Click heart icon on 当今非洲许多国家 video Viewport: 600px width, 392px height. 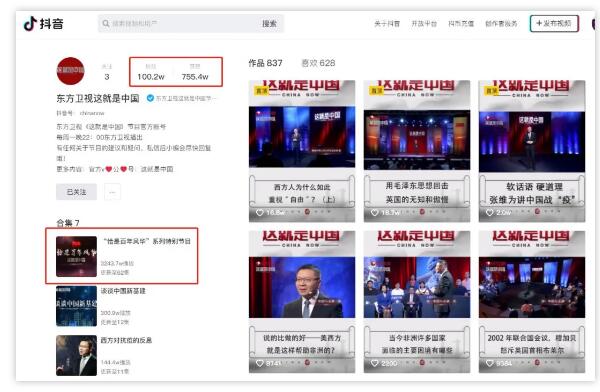click(x=375, y=363)
